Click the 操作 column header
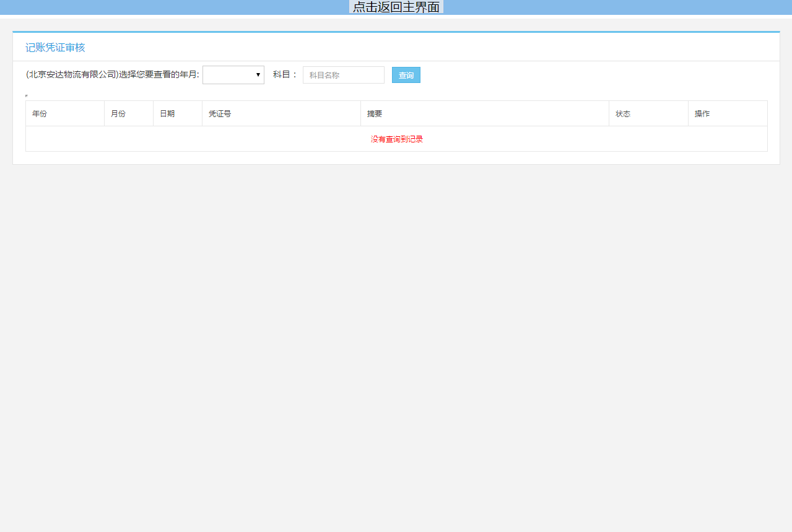Screen dimensions: 792x532 tap(702, 114)
